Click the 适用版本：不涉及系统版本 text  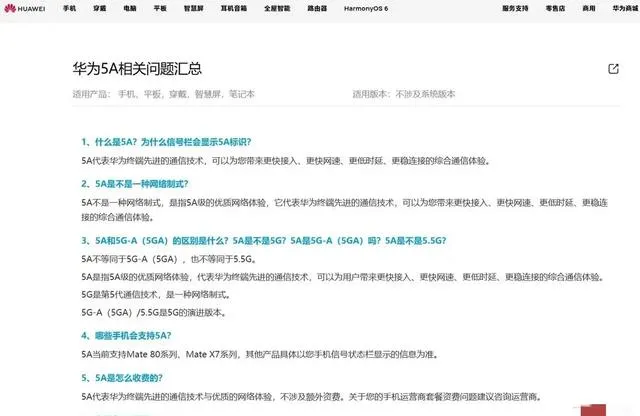tap(404, 94)
